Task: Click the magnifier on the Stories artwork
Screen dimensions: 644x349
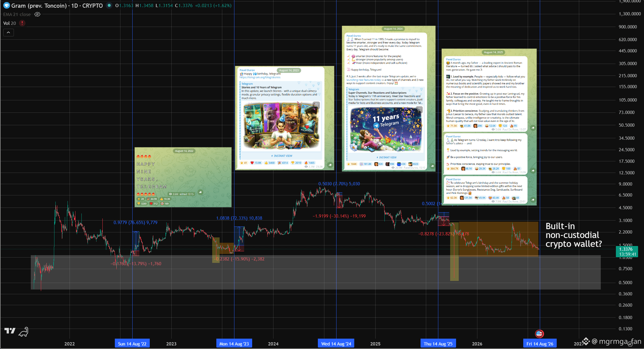Action: pyautogui.click(x=316, y=105)
